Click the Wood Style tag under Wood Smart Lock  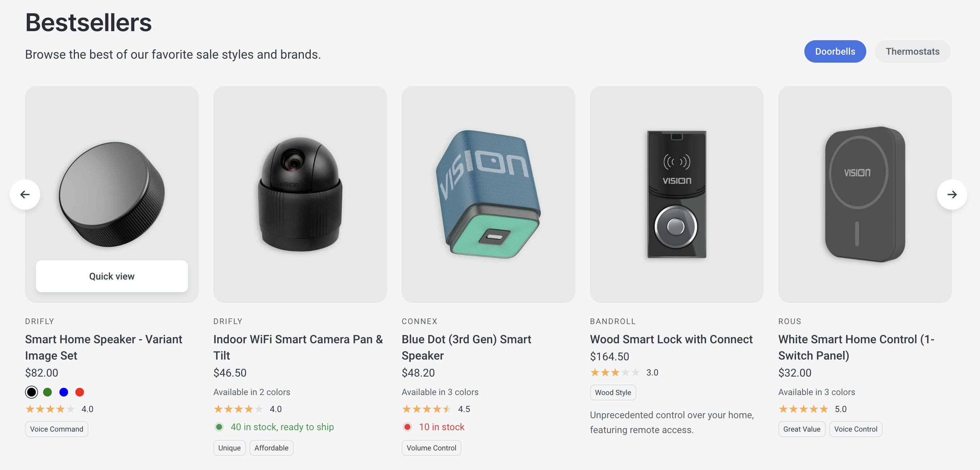click(612, 393)
